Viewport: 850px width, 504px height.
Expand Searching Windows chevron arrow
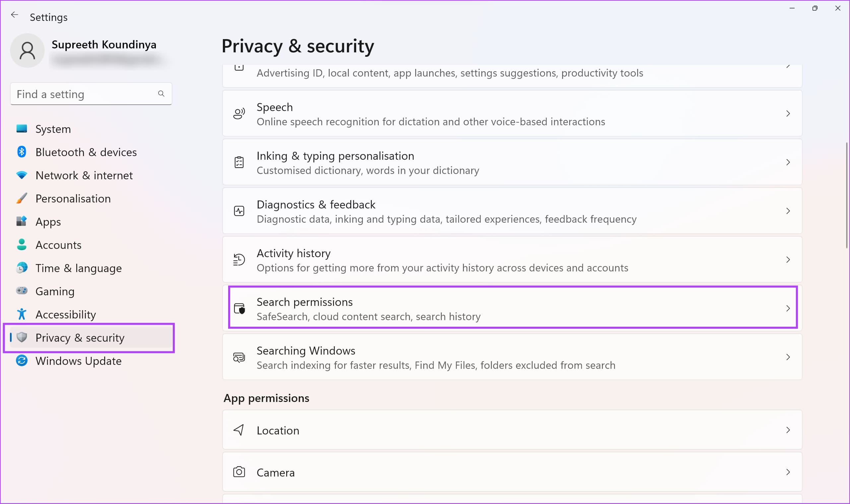point(787,357)
